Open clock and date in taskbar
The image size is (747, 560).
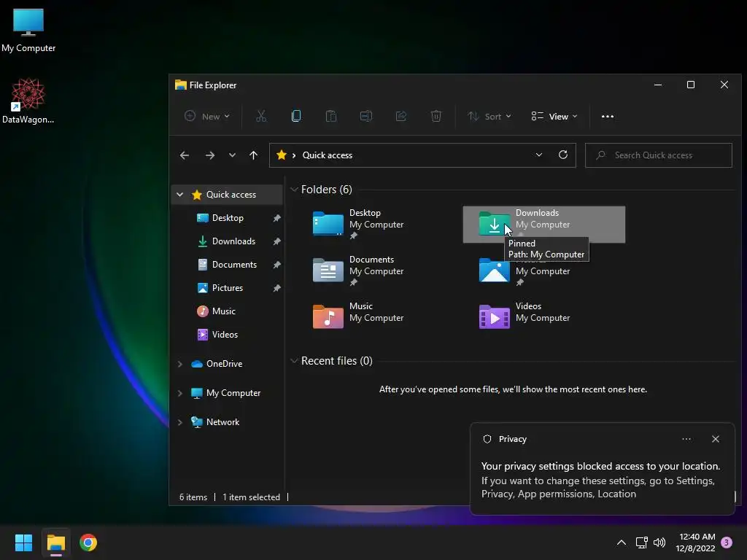click(695, 542)
